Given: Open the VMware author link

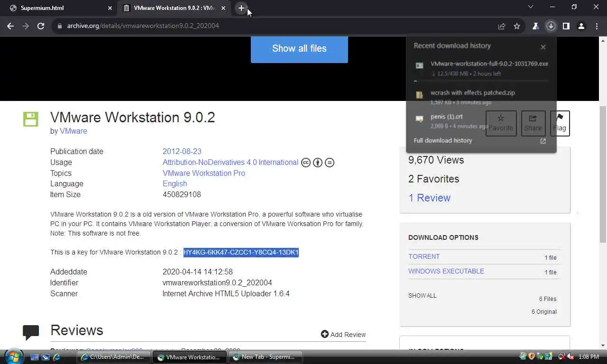Looking at the screenshot, I should click(74, 131).
